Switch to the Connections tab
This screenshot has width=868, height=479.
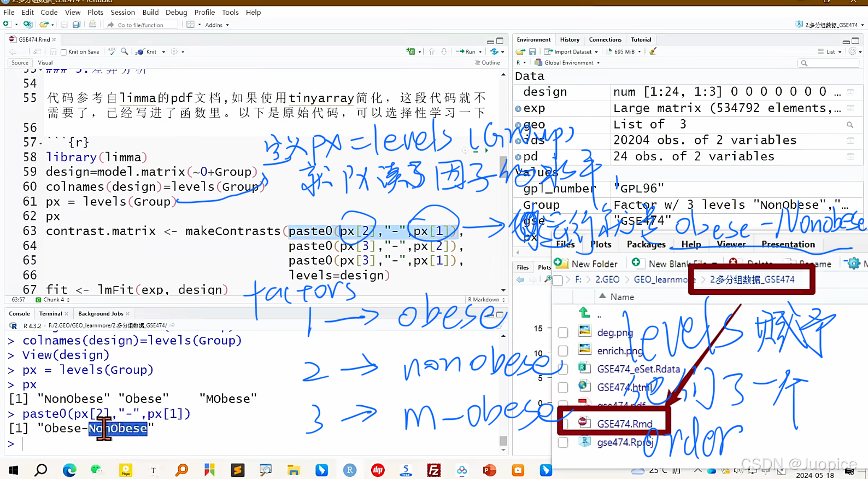tap(605, 39)
